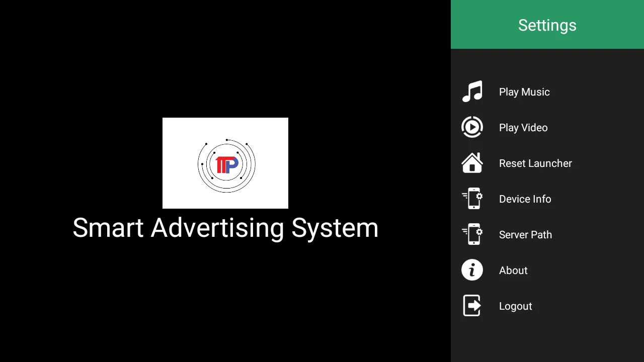Image resolution: width=644 pixels, height=362 pixels.
Task: Click the music note icon
Action: click(472, 92)
